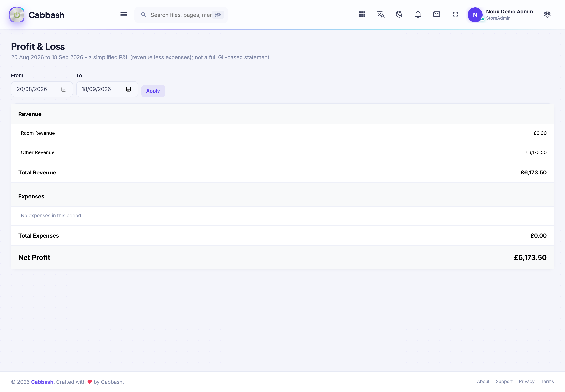View notifications bell
The width and height of the screenshot is (565, 392).
click(x=418, y=14)
